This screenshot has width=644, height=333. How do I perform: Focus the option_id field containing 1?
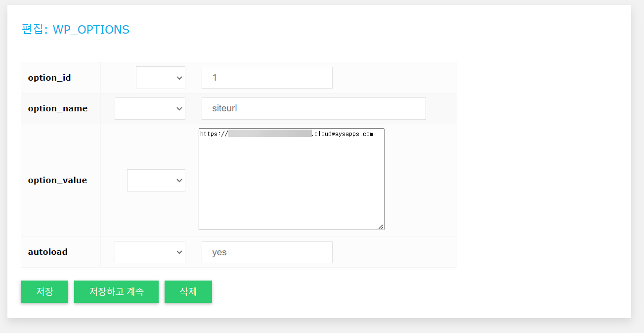coord(267,78)
